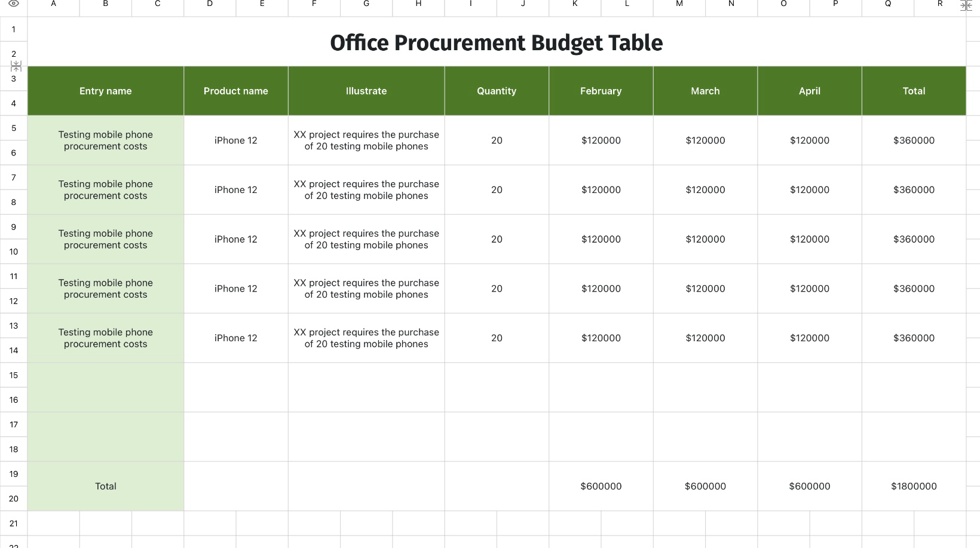Select April $120000 cell in rows 7-8
980x548 pixels.
pos(810,190)
